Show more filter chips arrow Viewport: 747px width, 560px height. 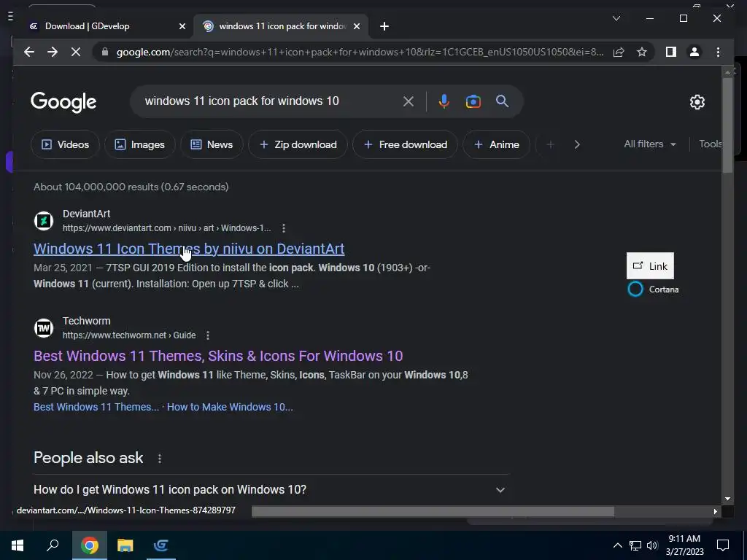click(x=577, y=144)
